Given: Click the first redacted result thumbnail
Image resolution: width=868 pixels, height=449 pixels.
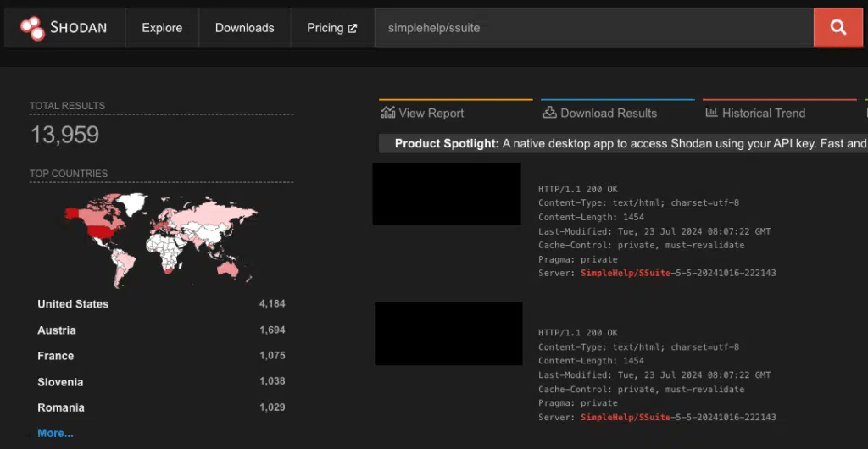Looking at the screenshot, I should pos(447,193).
